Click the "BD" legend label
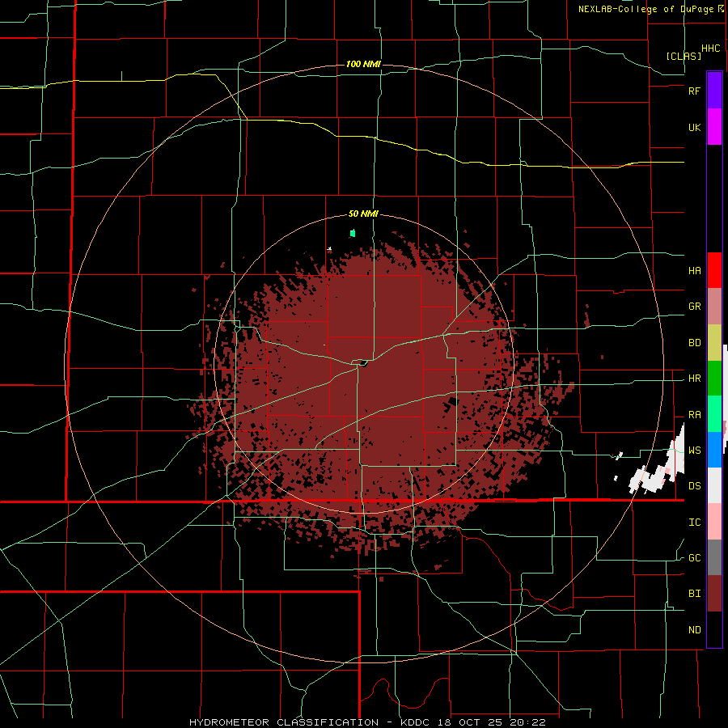The height and width of the screenshot is (728, 728). tap(694, 343)
